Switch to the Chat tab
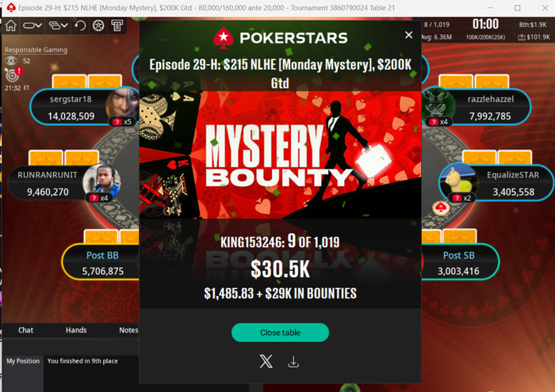The height and width of the screenshot is (392, 555). coord(25,329)
